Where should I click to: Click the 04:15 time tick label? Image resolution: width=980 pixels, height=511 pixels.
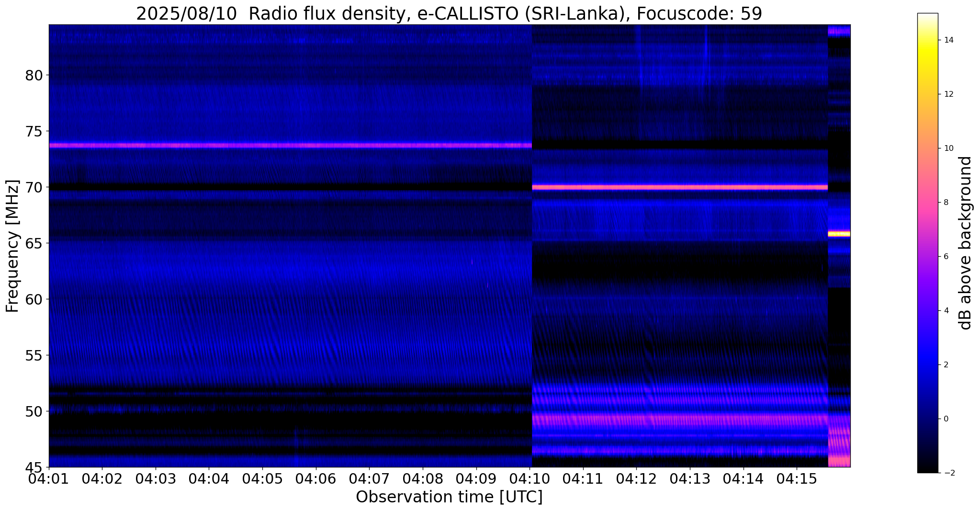797,478
